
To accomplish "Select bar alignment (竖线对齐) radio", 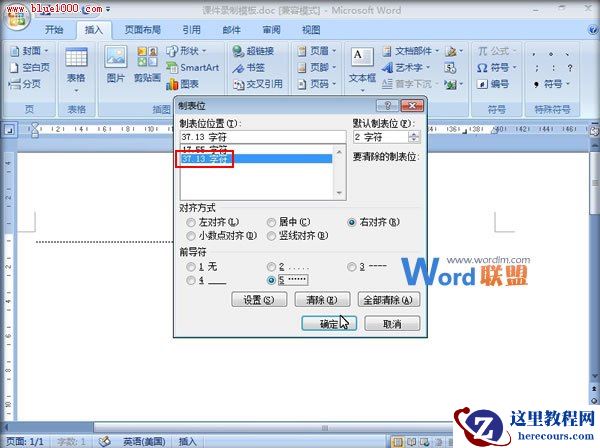I will [x=298, y=236].
